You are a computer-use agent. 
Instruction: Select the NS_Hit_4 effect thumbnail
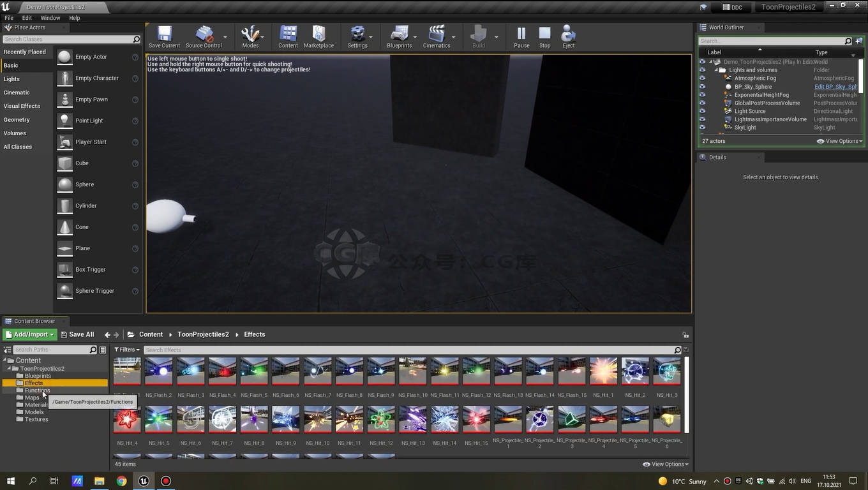pyautogui.click(x=127, y=420)
